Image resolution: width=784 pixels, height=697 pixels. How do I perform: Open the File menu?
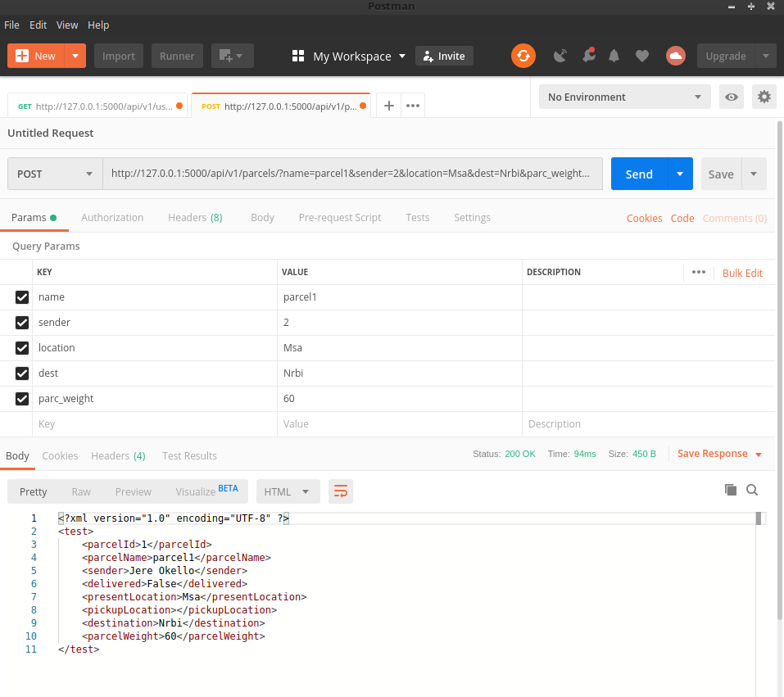[x=11, y=25]
